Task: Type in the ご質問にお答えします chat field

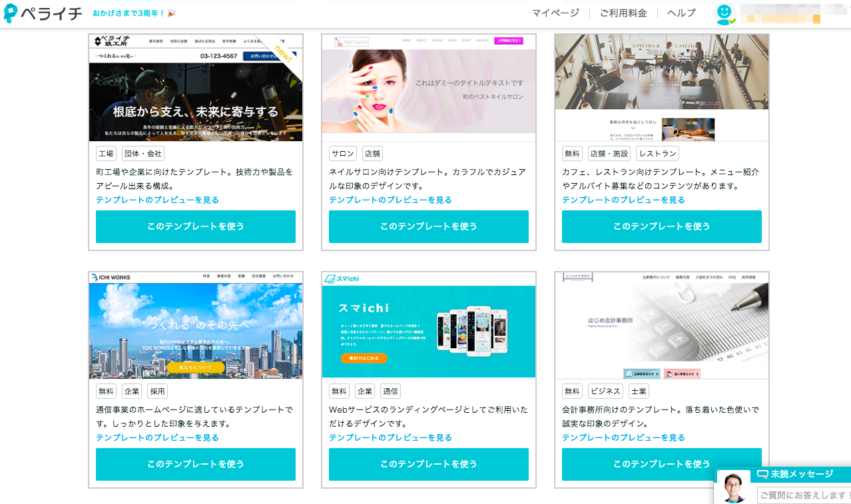Action: (804, 495)
